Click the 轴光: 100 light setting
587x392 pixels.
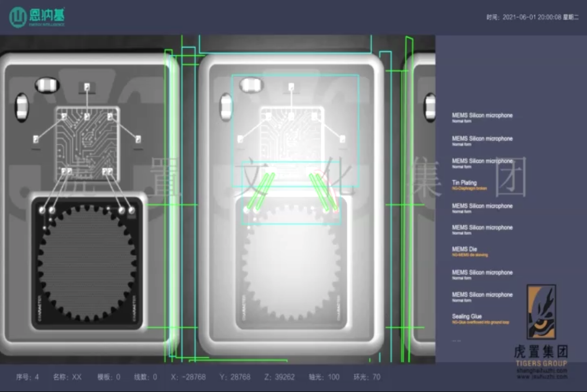point(324,377)
